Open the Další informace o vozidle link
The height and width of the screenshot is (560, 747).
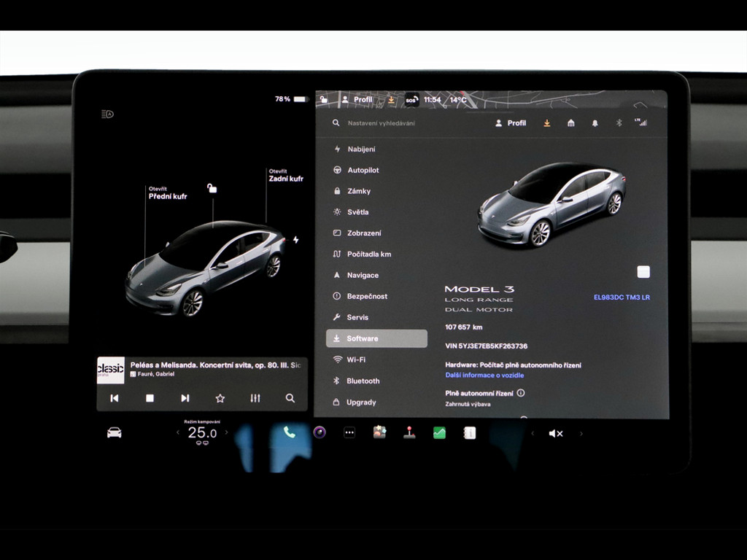coord(484,376)
